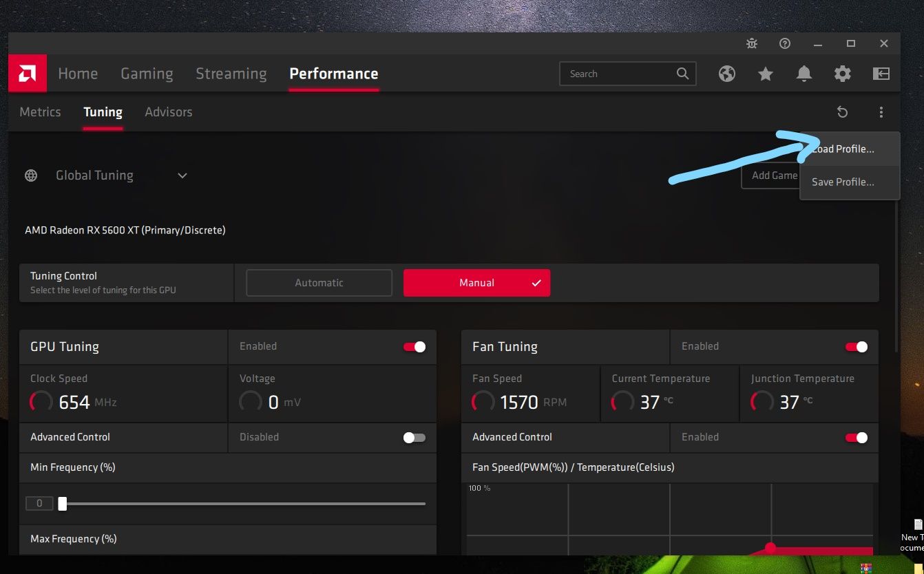
Task: Click the Global Tuning globe icon
Action: pos(31,176)
